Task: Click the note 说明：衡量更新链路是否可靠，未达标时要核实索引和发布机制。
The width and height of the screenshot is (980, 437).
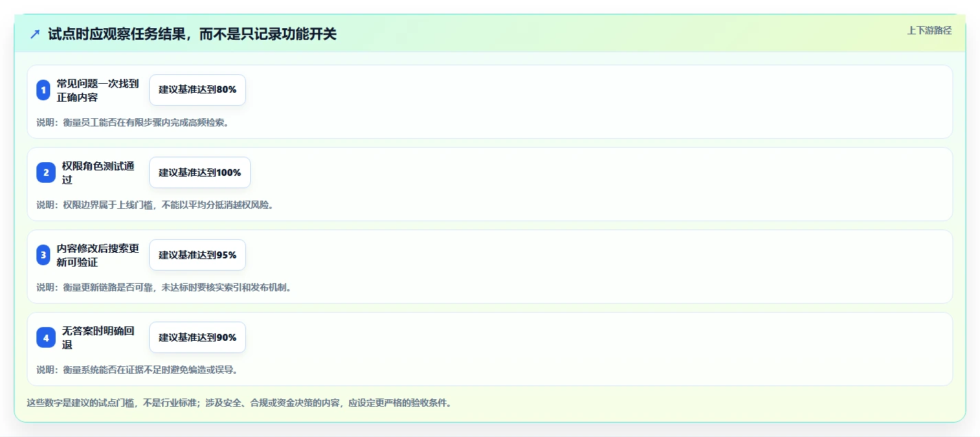Action: [x=164, y=287]
